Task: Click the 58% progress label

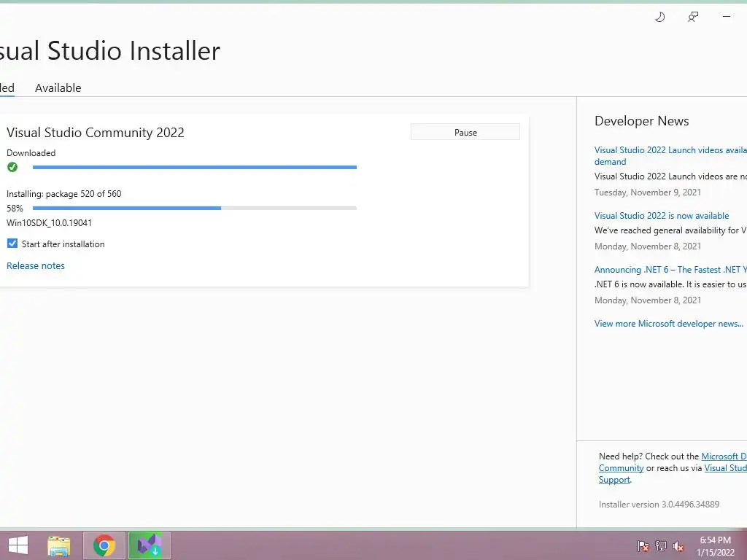Action: (15, 208)
